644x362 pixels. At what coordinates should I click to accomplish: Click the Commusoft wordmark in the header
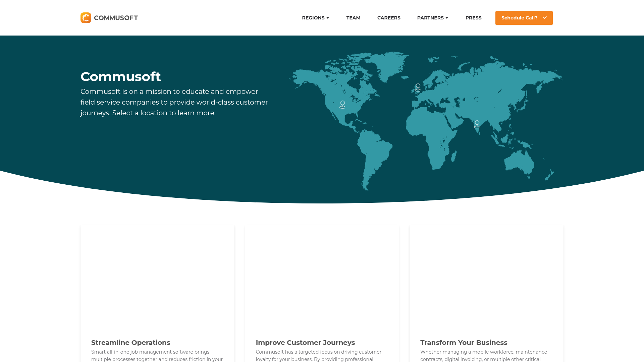[x=116, y=18]
